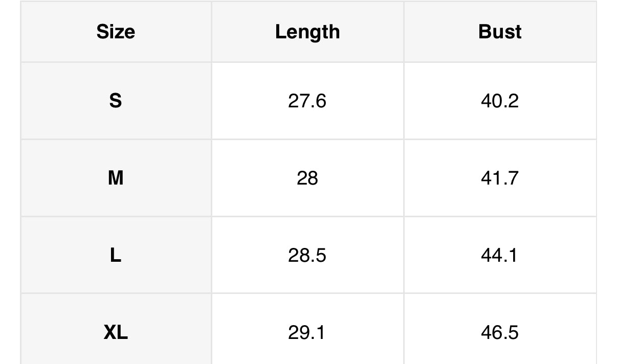Click the 44.1 bust value

click(500, 255)
